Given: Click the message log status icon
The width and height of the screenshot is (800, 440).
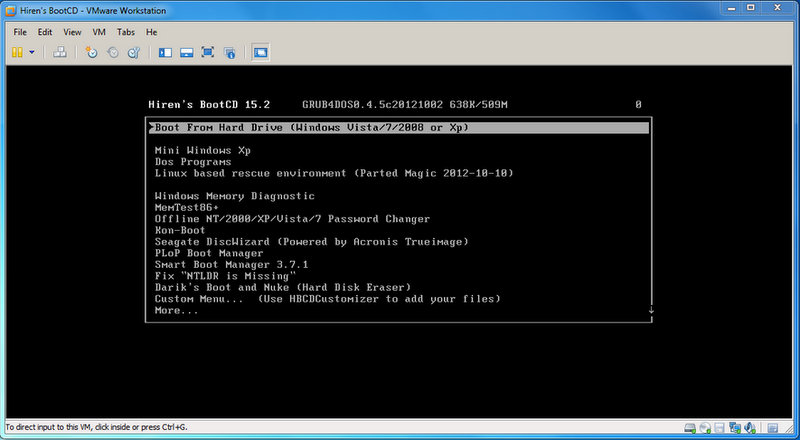Looking at the screenshot, I should 772,428.
